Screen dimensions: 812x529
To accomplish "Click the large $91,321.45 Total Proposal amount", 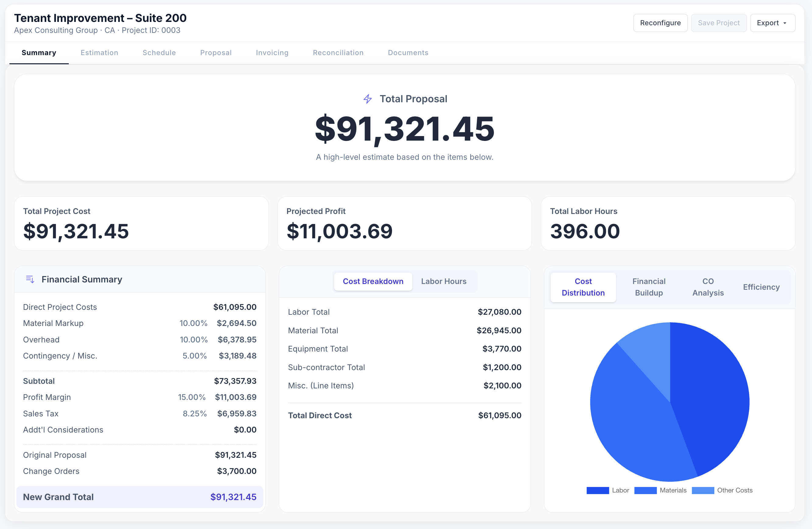I will (x=405, y=129).
